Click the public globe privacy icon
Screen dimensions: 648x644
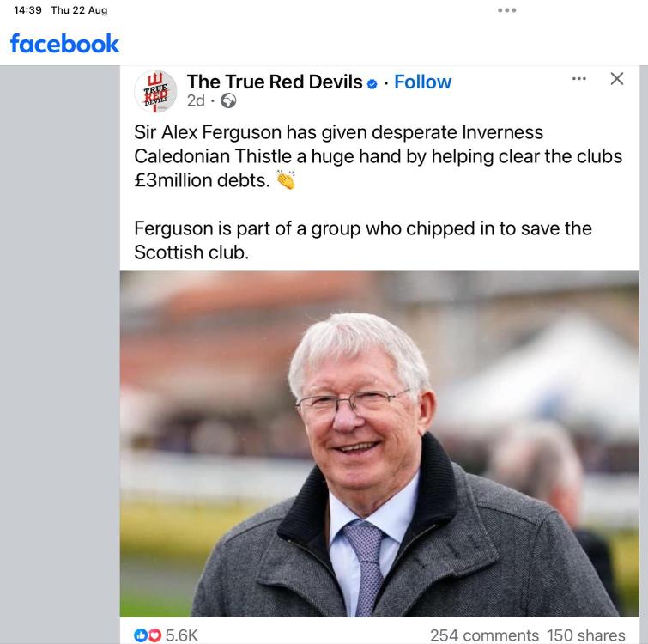pos(228,100)
